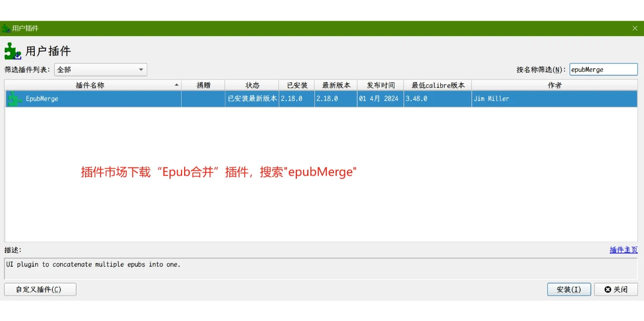Click the 3.48.0 minimum calibre version cell
Image resolution: width=644 pixels, height=321 pixels.
pyautogui.click(x=438, y=99)
